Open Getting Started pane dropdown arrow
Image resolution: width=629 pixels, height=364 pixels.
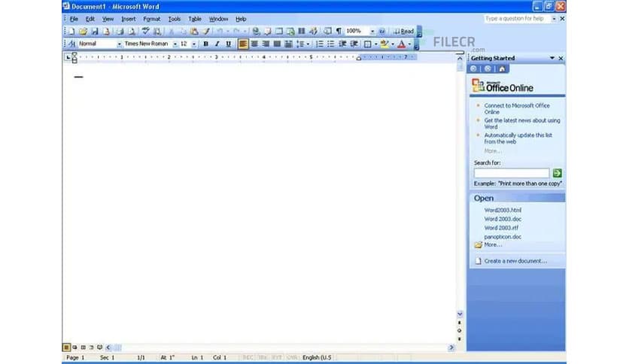[552, 58]
